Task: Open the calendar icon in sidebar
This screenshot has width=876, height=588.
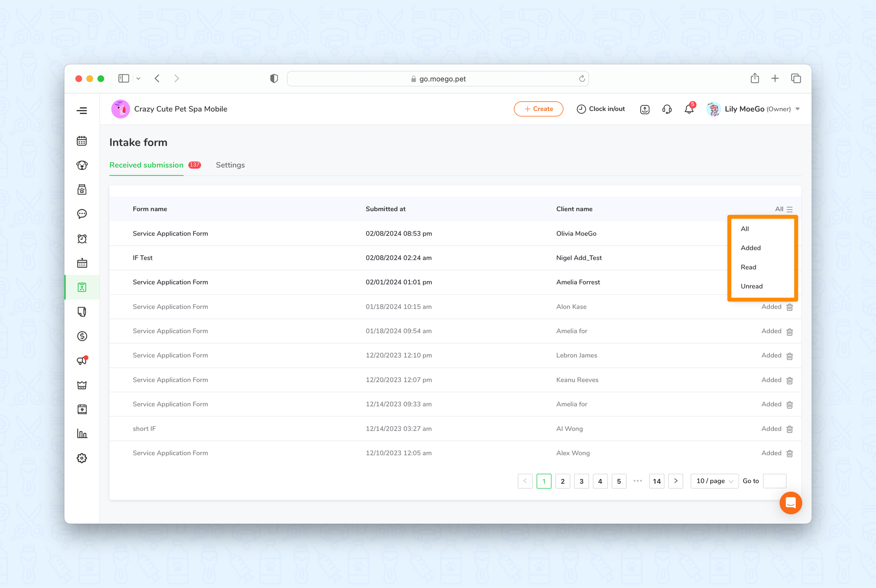Action: pyautogui.click(x=82, y=141)
